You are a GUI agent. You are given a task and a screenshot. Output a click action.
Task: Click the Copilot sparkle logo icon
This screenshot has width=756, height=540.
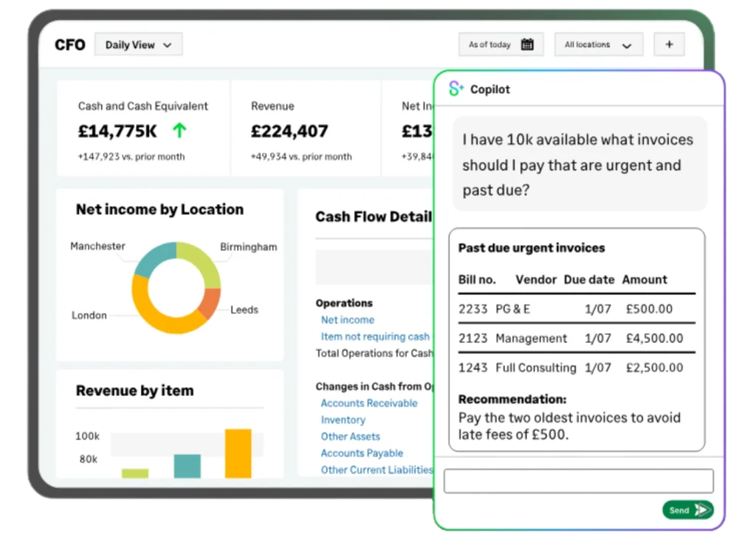pos(456,89)
